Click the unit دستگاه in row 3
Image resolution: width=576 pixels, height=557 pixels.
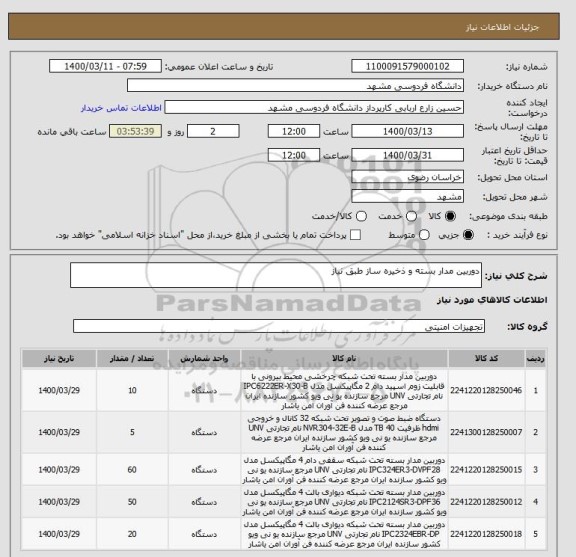click(x=204, y=470)
